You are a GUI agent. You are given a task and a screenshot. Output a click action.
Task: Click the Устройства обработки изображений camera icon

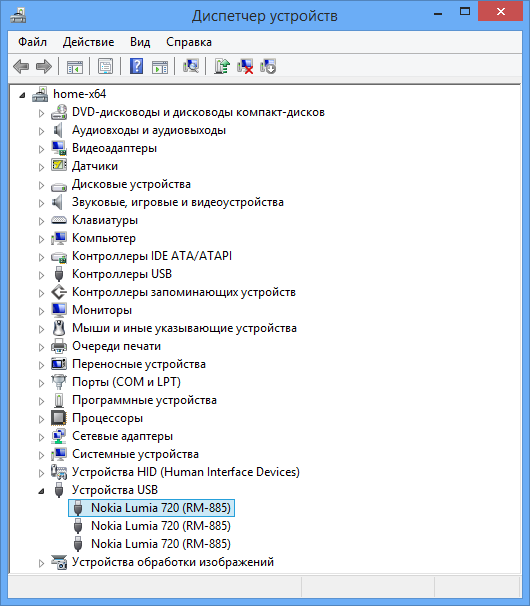[x=59, y=562]
